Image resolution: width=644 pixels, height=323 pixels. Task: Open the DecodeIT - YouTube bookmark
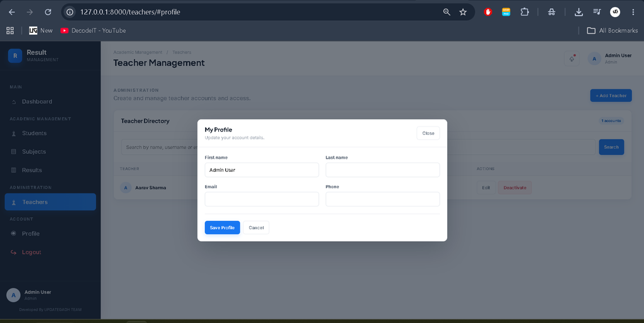coord(93,30)
